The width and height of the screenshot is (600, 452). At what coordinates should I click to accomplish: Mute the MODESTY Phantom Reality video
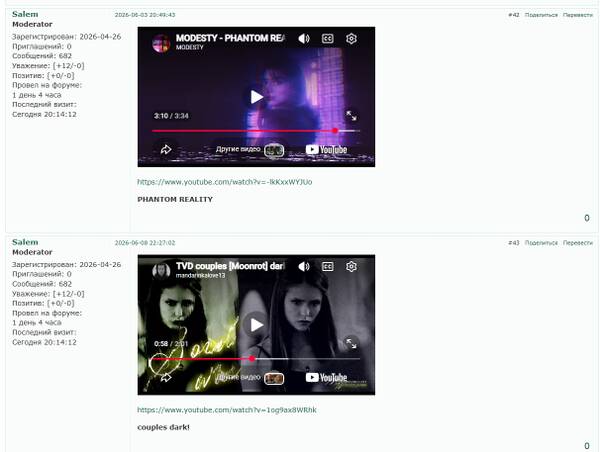(x=304, y=39)
